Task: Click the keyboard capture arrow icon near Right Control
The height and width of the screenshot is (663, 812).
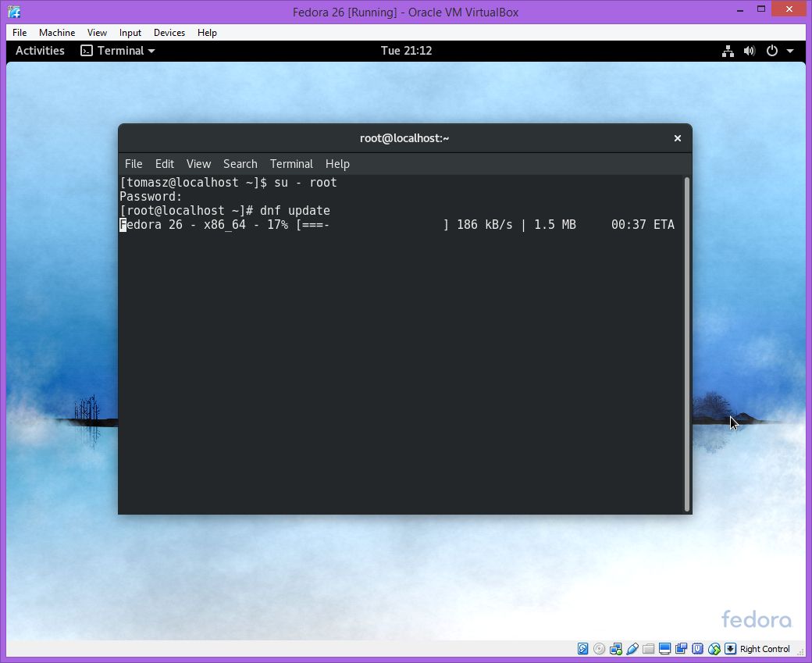Action: coord(730,648)
